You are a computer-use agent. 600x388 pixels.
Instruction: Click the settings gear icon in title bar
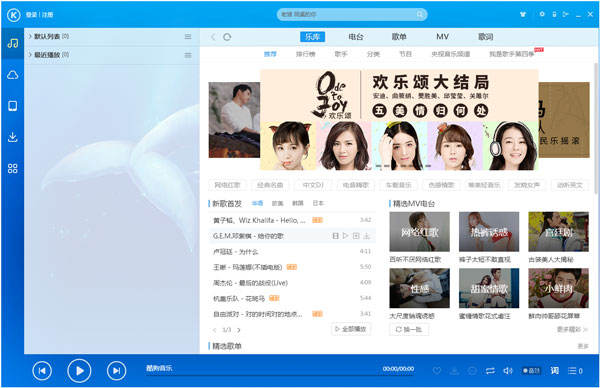coord(542,14)
